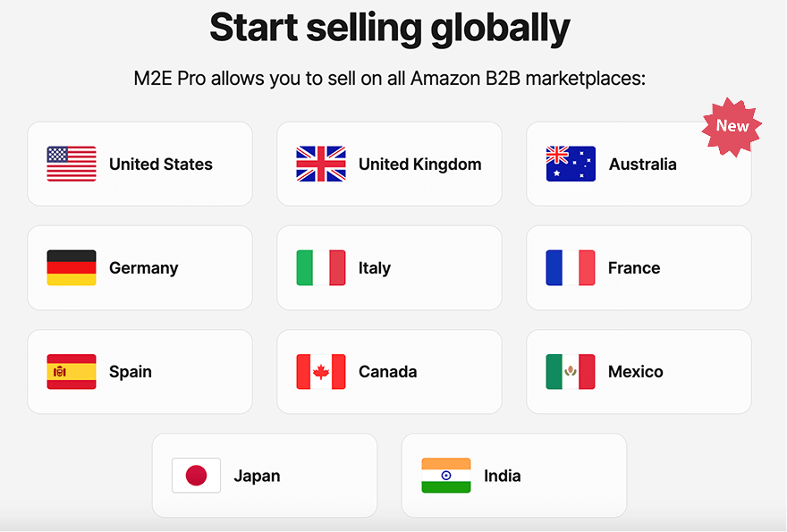Click the red New badge on Australia
The image size is (787, 532).
point(732,126)
